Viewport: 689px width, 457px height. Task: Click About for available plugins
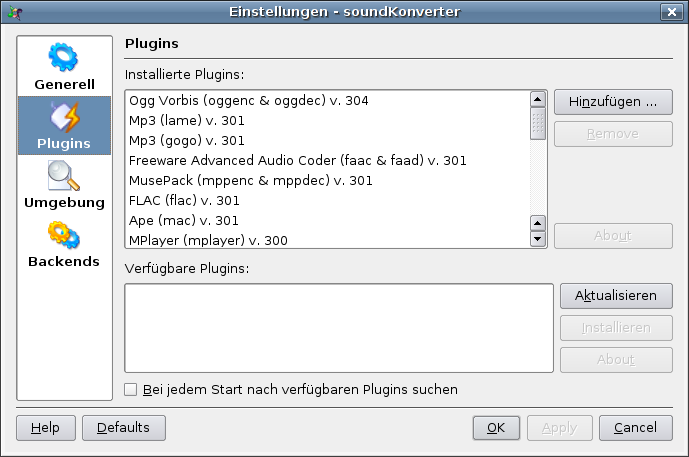tap(616, 360)
